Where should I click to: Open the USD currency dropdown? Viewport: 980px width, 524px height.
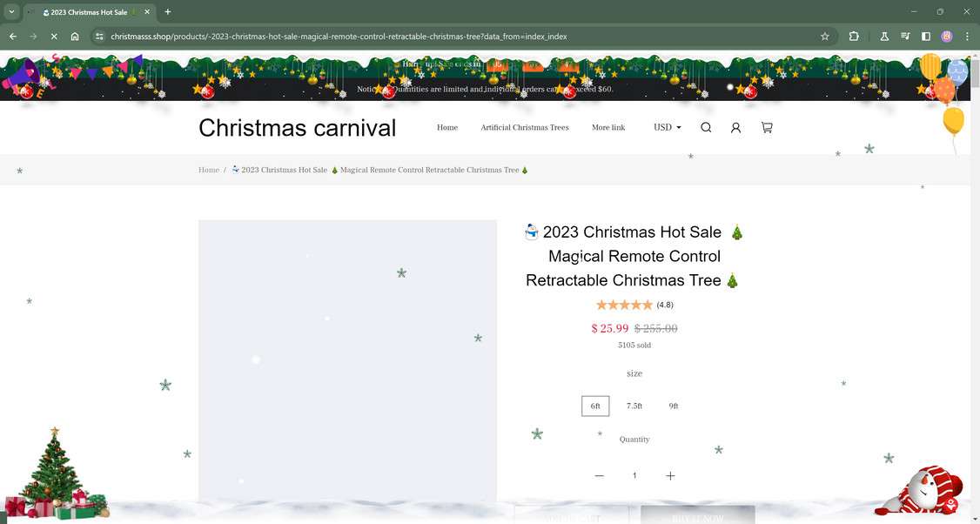pos(667,127)
